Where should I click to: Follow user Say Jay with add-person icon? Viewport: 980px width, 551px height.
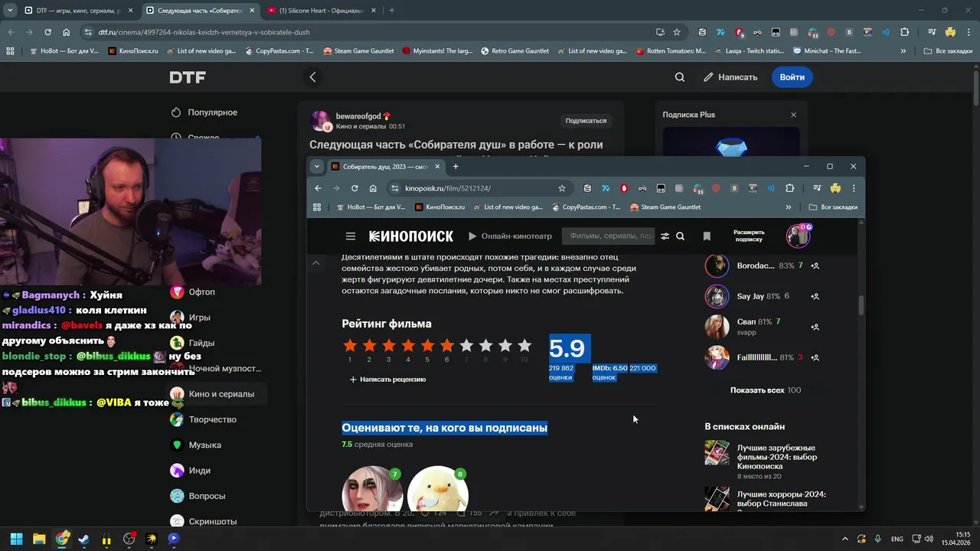tap(815, 296)
